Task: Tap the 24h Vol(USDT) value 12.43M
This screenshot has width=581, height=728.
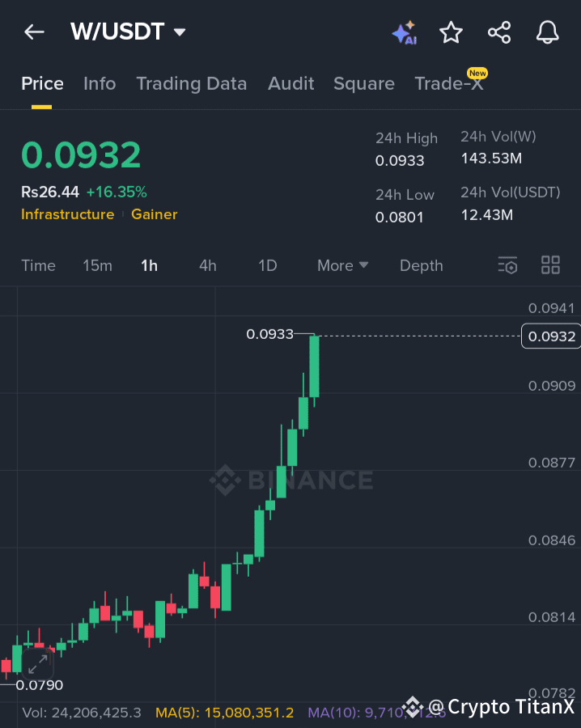Action: pos(486,215)
